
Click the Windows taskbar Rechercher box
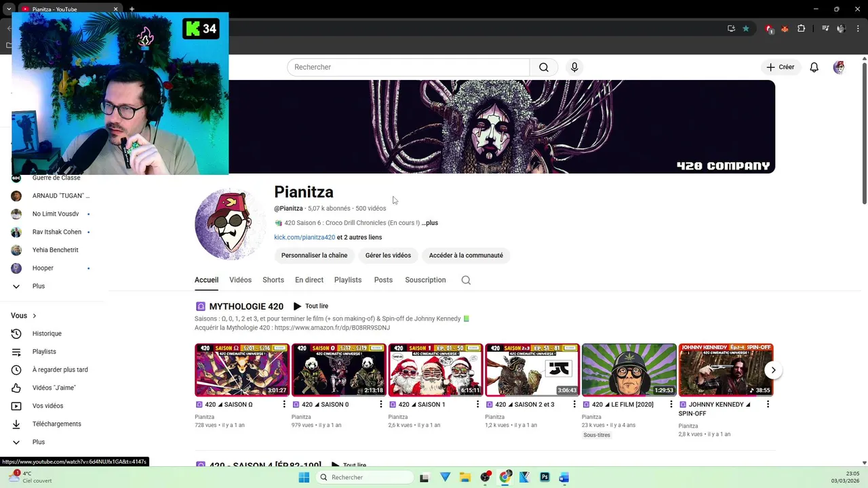(x=364, y=477)
